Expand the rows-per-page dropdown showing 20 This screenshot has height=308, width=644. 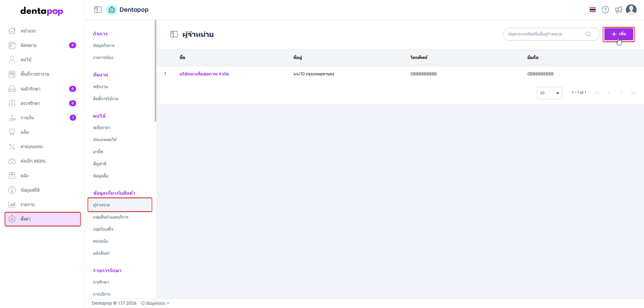(550, 93)
